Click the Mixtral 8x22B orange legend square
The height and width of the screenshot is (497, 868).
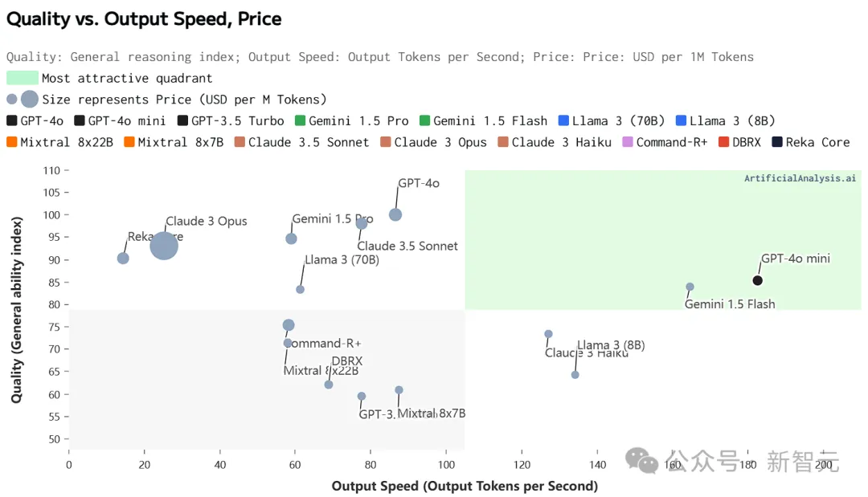pos(12,142)
